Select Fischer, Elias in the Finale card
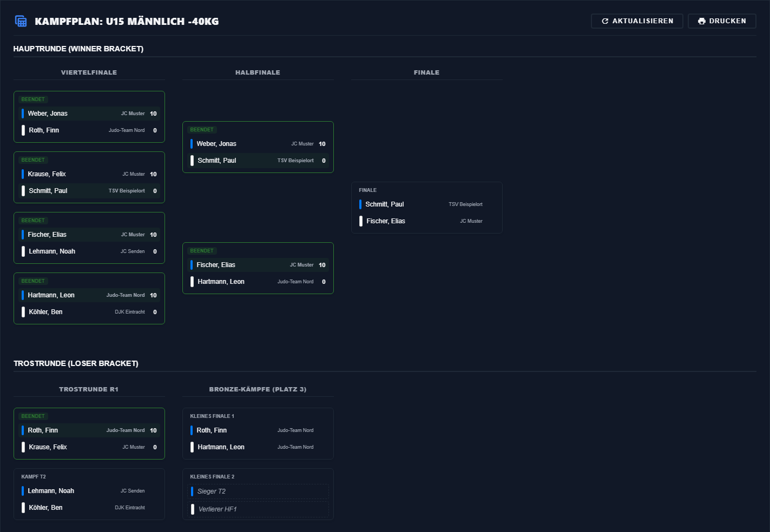The image size is (770, 532). click(427, 221)
